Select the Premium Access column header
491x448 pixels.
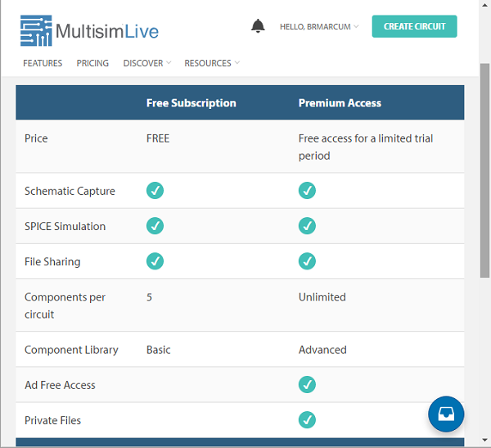coord(340,103)
